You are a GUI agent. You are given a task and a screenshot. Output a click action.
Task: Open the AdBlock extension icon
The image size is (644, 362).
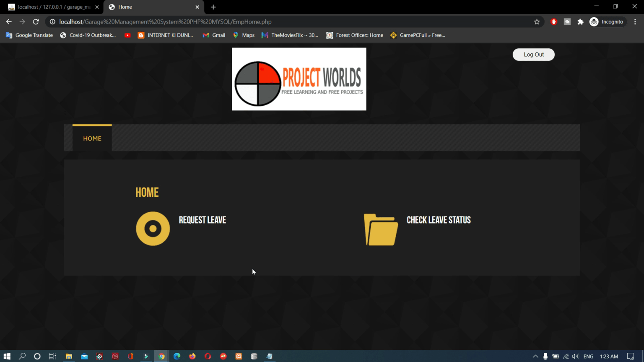553,21
